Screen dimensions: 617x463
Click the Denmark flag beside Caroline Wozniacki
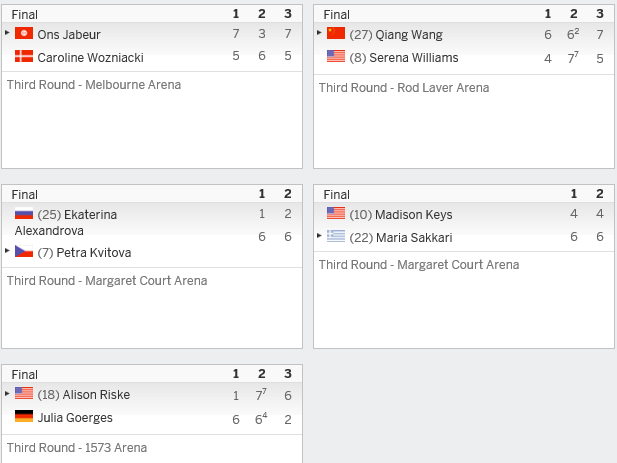[x=24, y=56]
